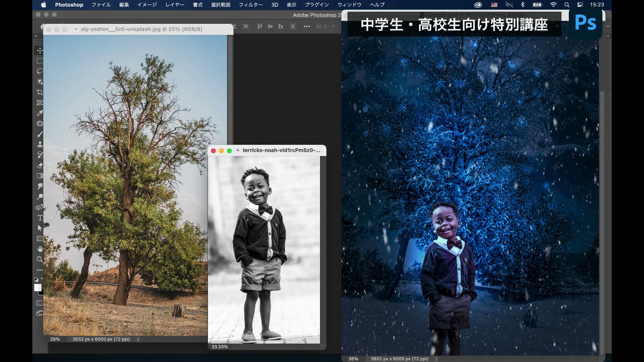Select the Crop tool
This screenshot has height=362, width=644.
click(x=40, y=92)
